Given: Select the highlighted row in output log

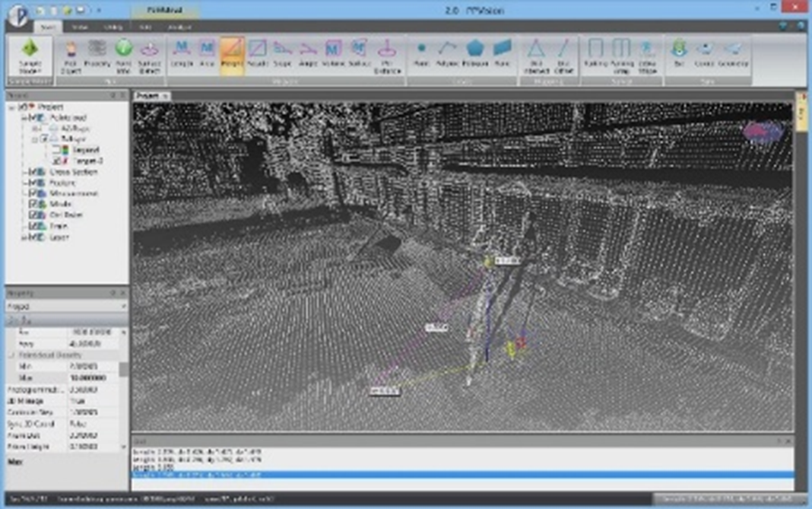Looking at the screenshot, I should coord(456,475).
